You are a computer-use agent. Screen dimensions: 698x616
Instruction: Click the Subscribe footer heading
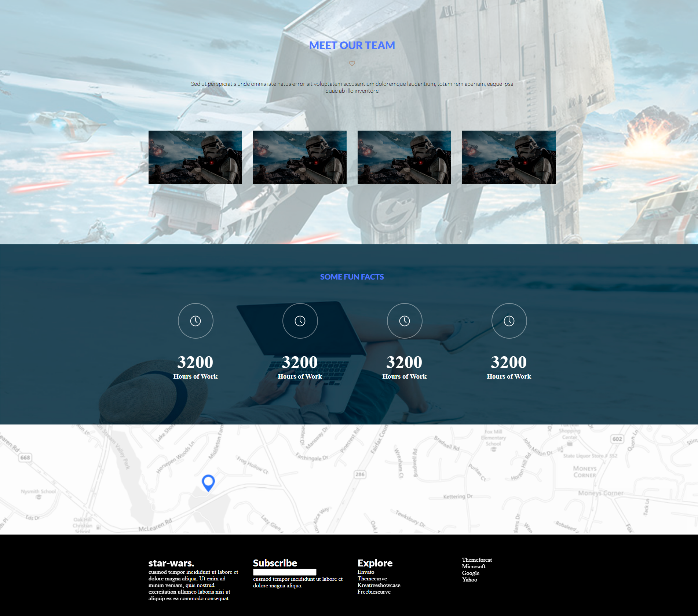coord(275,563)
